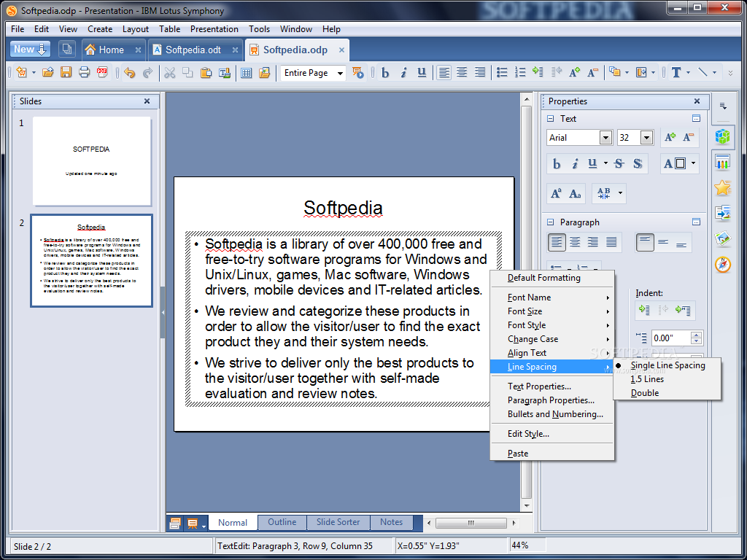This screenshot has height=560, width=747.
Task: Apply subscript in Properties panel
Action: coord(575,193)
